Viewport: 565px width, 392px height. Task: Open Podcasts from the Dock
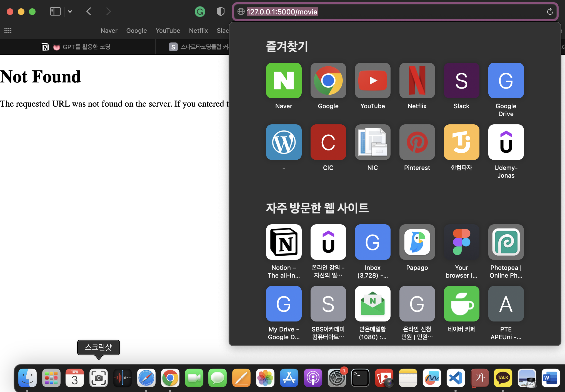click(313, 378)
